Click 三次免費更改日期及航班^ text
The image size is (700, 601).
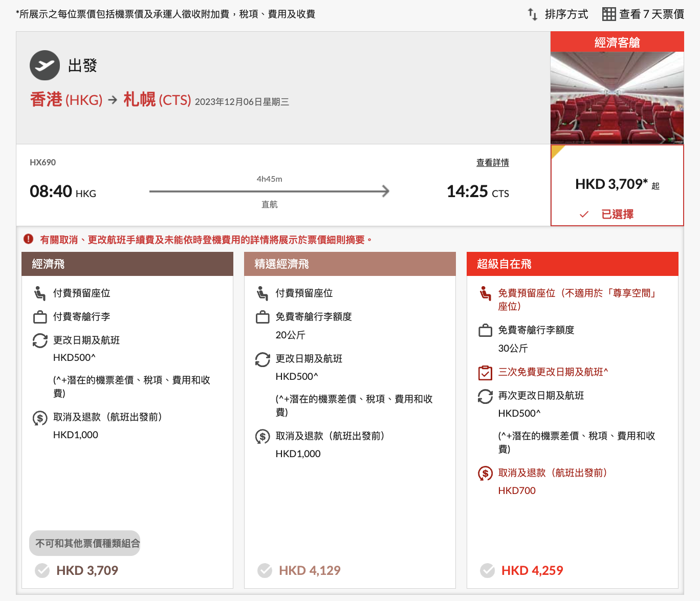(x=553, y=372)
